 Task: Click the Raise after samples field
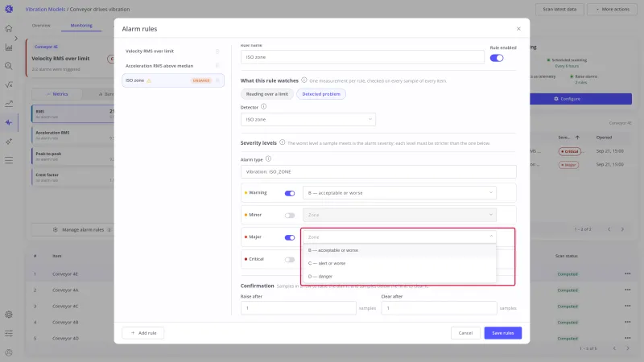click(298, 308)
